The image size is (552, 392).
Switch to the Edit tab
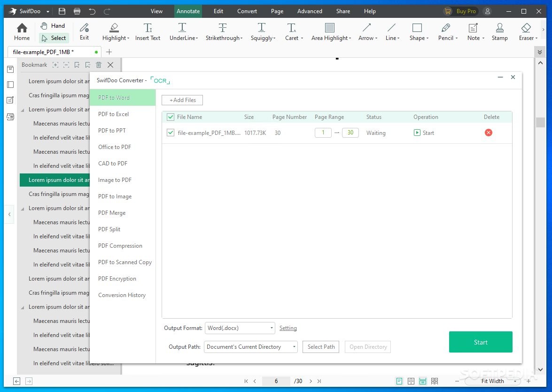pos(218,11)
